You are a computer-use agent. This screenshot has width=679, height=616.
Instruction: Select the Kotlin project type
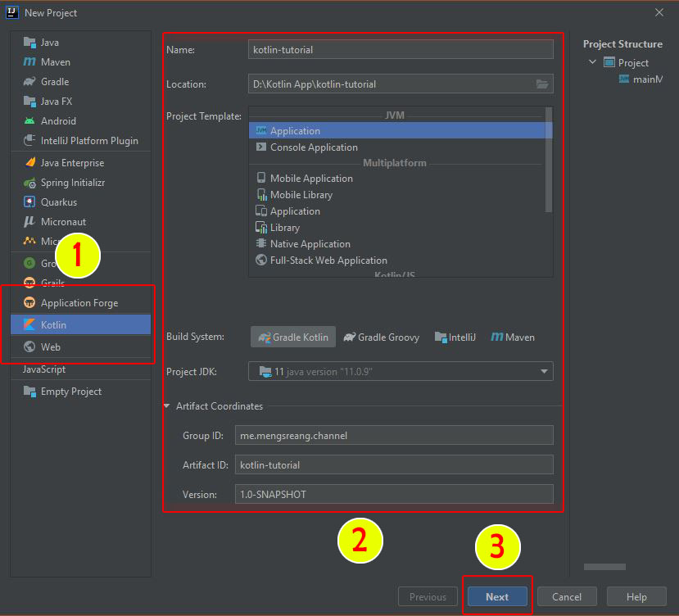click(80, 324)
